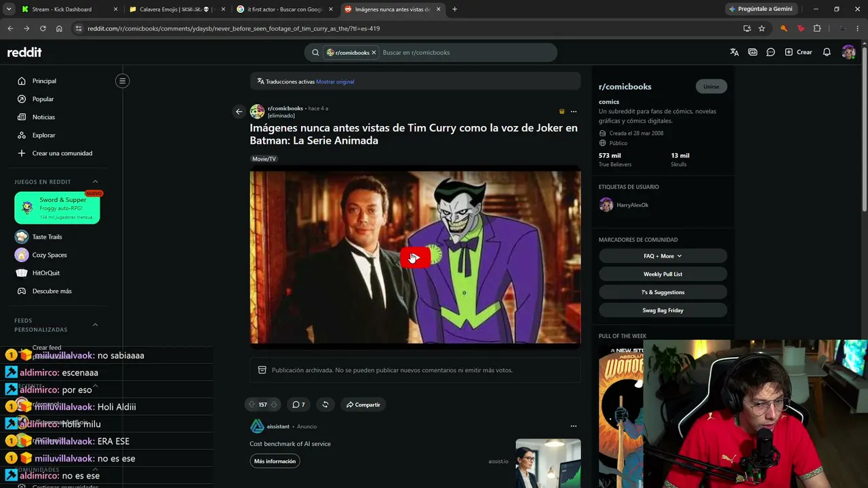Open the notifications bell
This screenshot has width=868, height=488.
(x=827, y=52)
